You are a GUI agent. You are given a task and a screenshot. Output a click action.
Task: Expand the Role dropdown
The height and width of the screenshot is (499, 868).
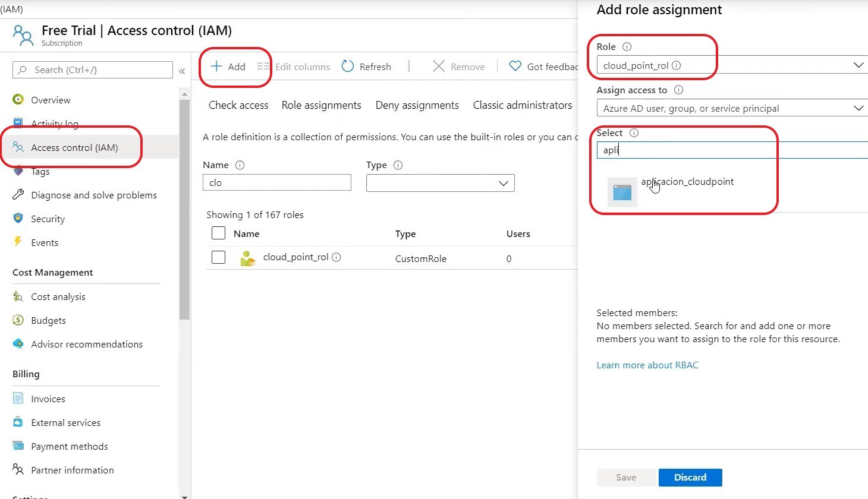732,65
